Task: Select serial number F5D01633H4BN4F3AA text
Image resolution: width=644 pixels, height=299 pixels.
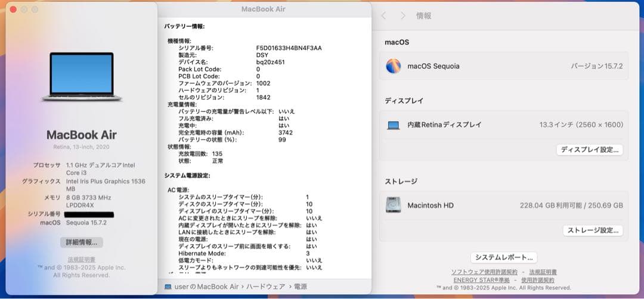Action: [289, 48]
